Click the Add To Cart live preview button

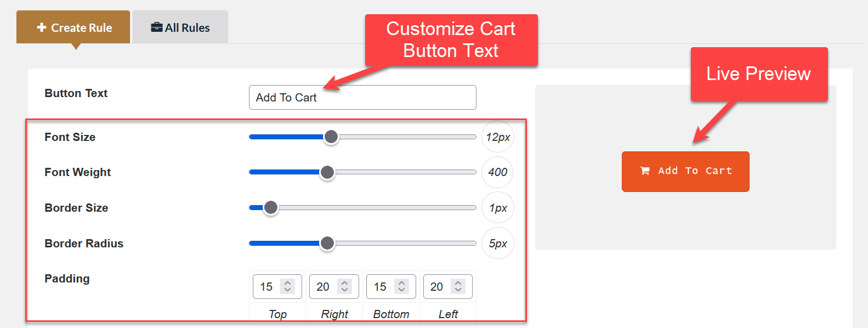(685, 171)
